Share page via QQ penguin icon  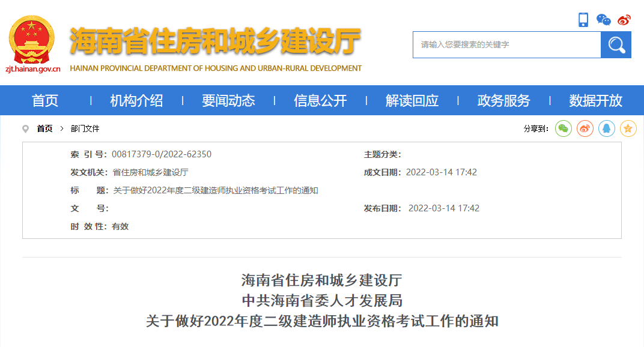click(x=607, y=128)
